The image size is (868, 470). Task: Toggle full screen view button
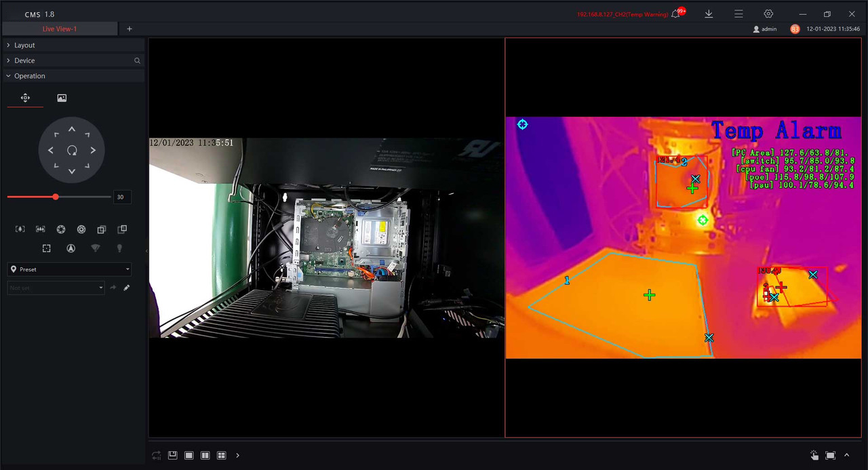pyautogui.click(x=831, y=455)
